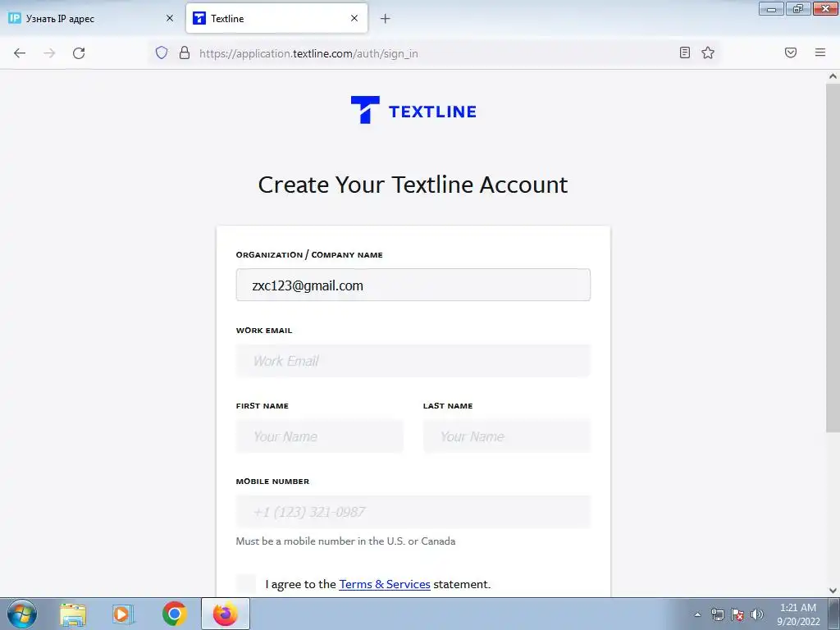Open tracking protection shield icon

point(162,52)
